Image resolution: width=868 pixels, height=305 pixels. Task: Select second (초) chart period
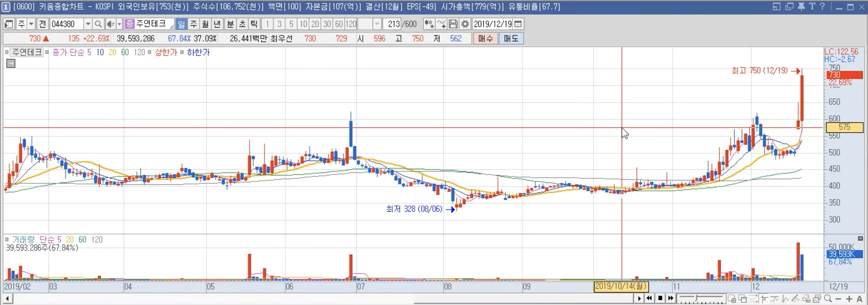pyautogui.click(x=242, y=24)
